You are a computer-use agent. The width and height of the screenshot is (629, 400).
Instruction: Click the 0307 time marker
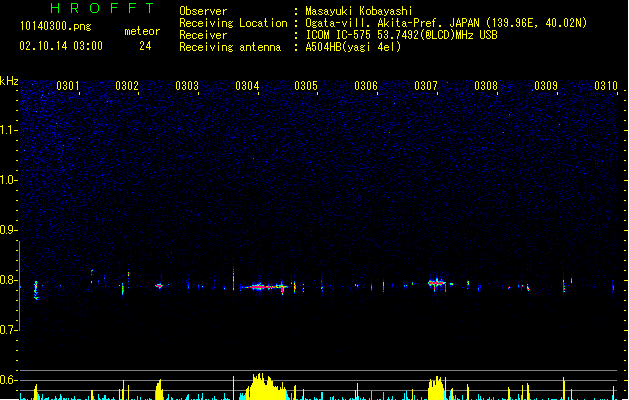(426, 86)
